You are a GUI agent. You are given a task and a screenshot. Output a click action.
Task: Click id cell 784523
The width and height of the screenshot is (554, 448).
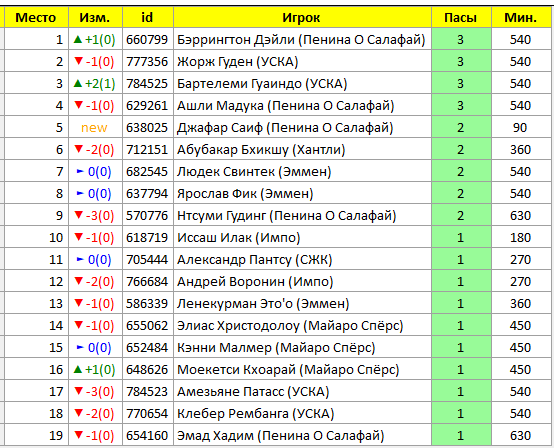[x=147, y=391]
